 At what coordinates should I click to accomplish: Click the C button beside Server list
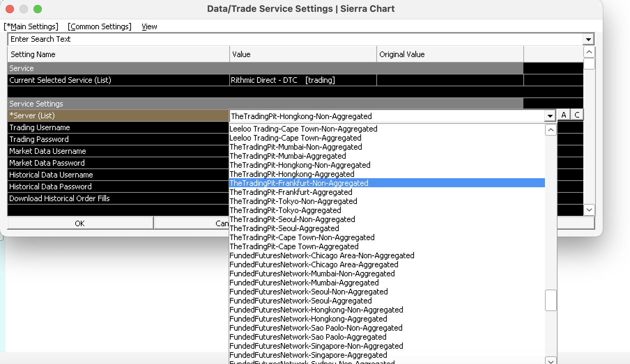click(577, 115)
